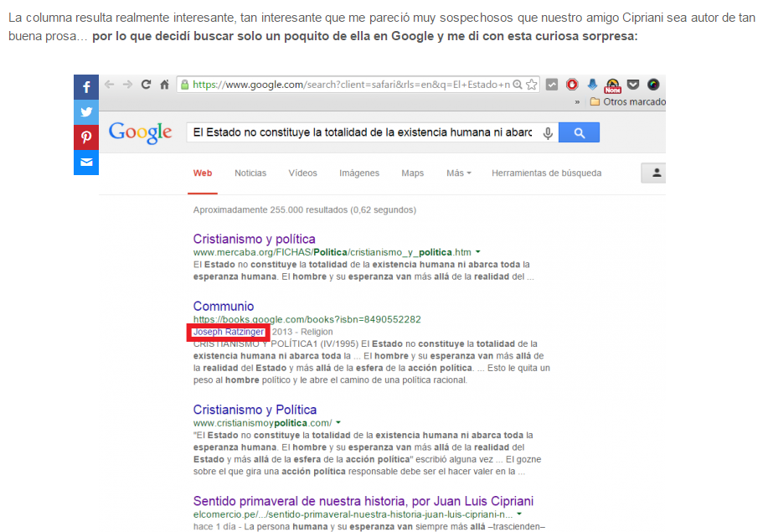Viewport: 768px width, 532px height.
Task: Open the blue download arrow extension
Action: [x=592, y=85]
